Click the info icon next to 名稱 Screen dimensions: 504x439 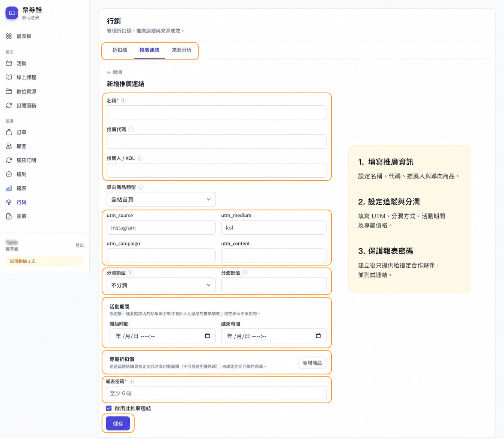click(124, 100)
